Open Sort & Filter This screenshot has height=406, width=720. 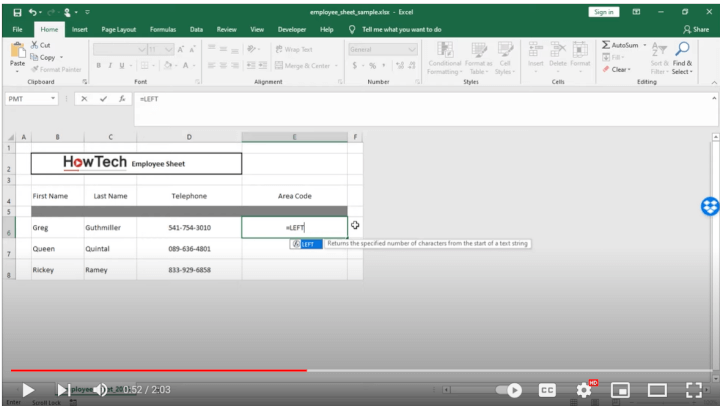(659, 58)
